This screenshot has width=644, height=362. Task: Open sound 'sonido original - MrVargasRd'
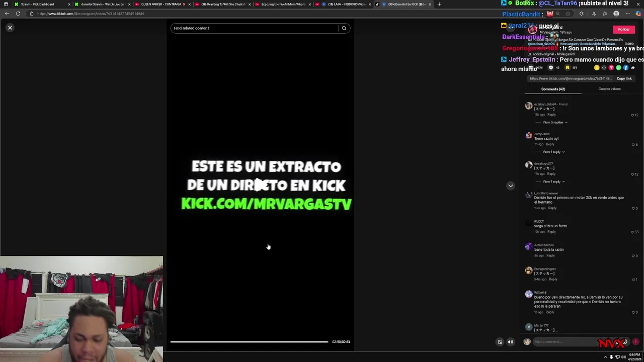(x=553, y=54)
